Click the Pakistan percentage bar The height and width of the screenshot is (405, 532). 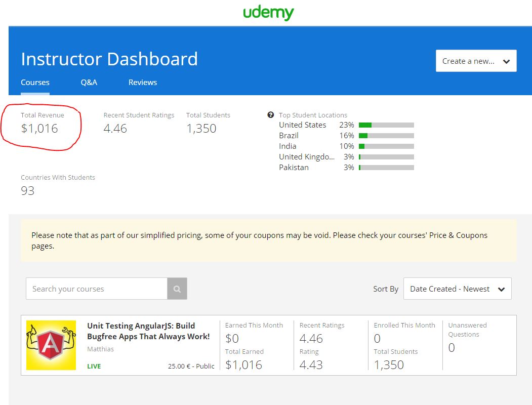[x=386, y=168]
